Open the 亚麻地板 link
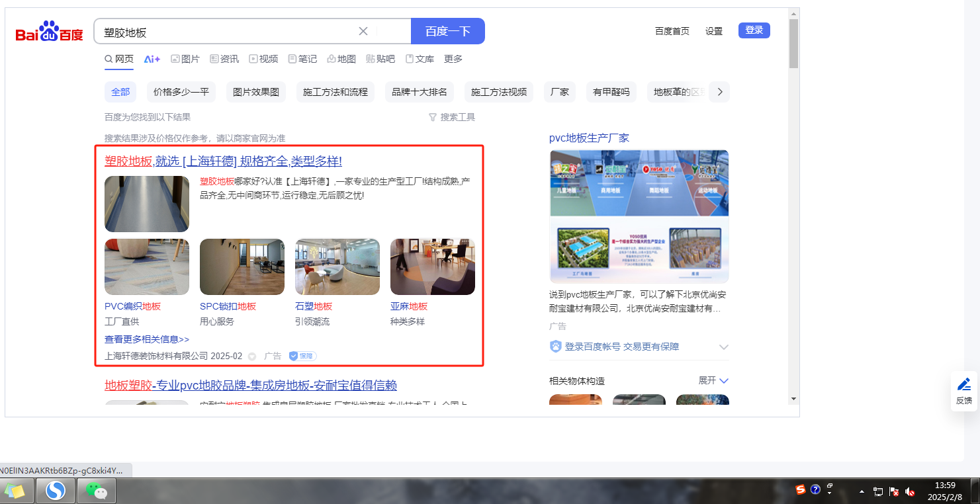Screen dimensions: 980x504 tap(409, 306)
